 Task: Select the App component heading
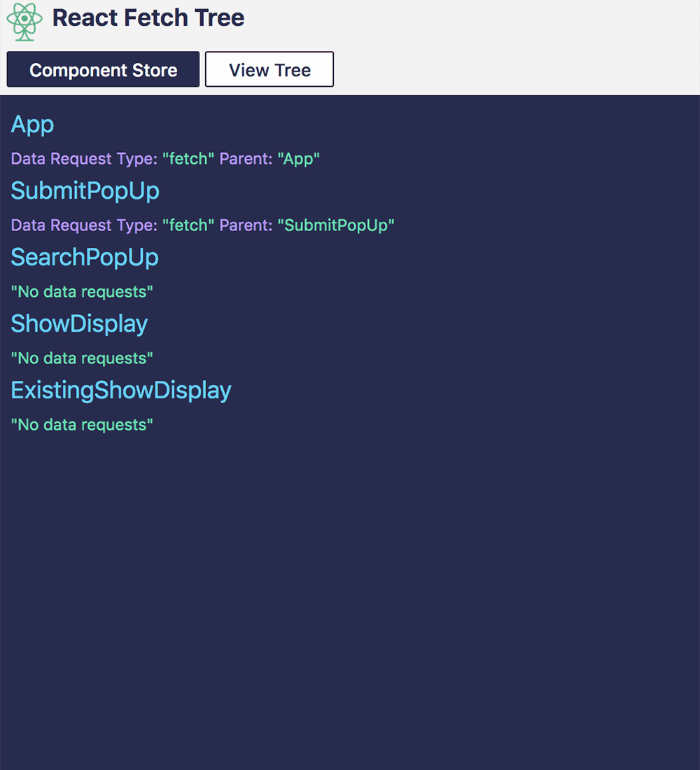[32, 125]
